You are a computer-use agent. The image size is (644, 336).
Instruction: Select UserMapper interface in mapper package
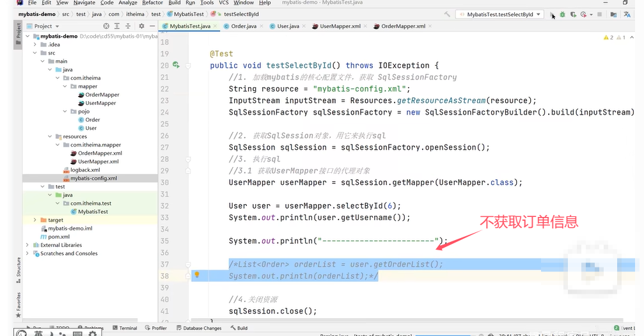click(97, 103)
